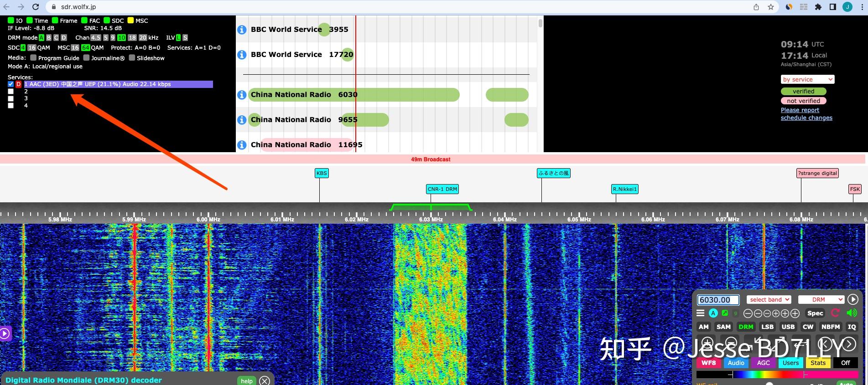Select NBFM demodulation mode
This screenshot has height=385, width=868.
click(x=831, y=327)
